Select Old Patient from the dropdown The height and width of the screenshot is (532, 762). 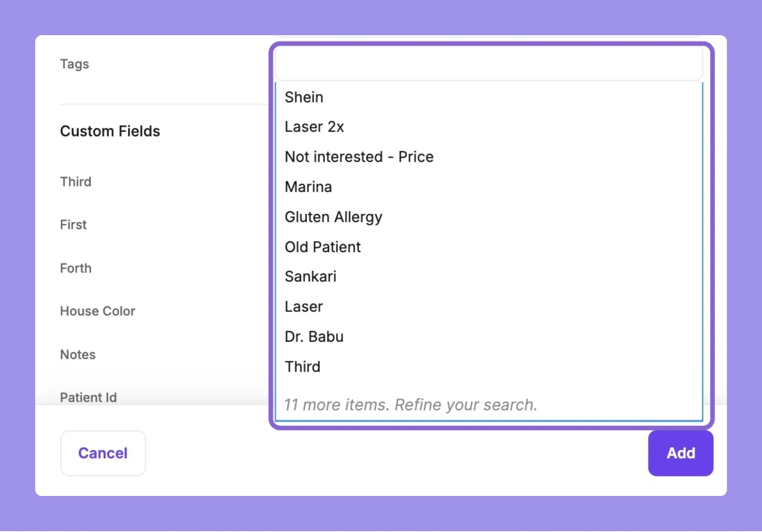coord(489,247)
